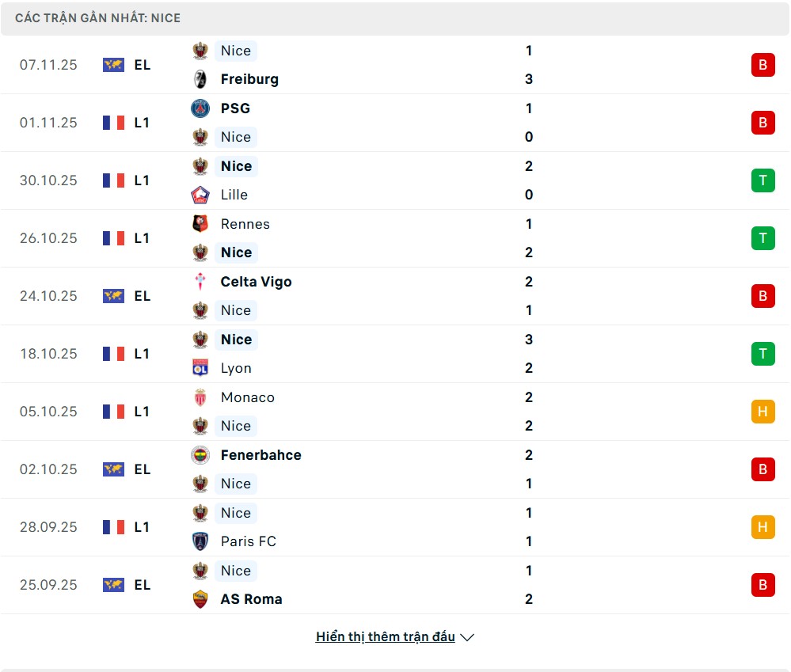
Task: Click the Celta Vigo crest icon
Action: coord(200,282)
